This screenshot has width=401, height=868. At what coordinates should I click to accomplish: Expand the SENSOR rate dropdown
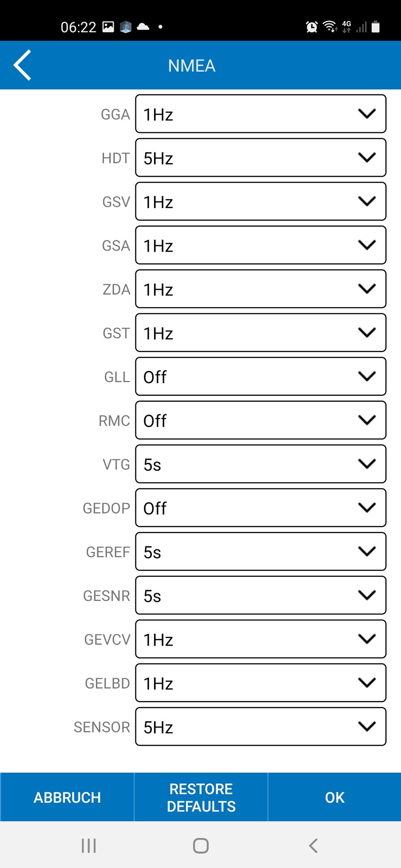click(x=261, y=727)
